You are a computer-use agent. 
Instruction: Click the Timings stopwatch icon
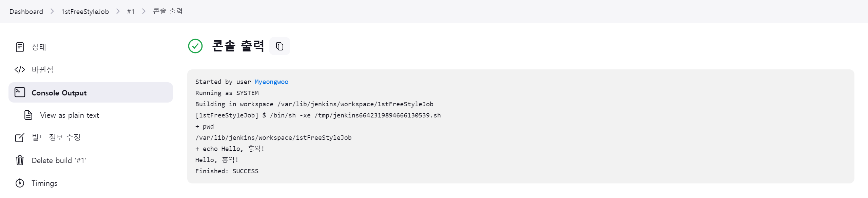20,183
